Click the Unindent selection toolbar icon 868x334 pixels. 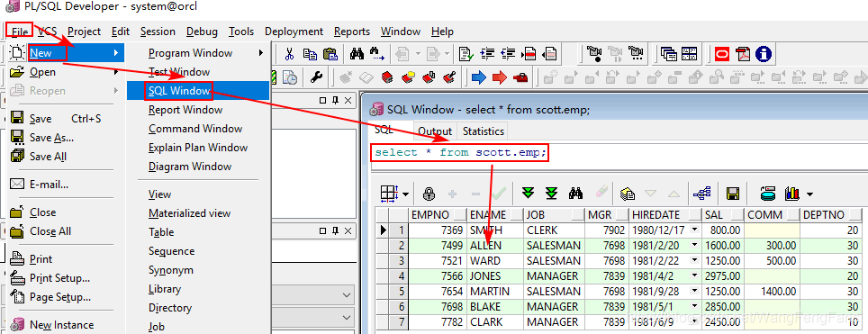pos(508,53)
